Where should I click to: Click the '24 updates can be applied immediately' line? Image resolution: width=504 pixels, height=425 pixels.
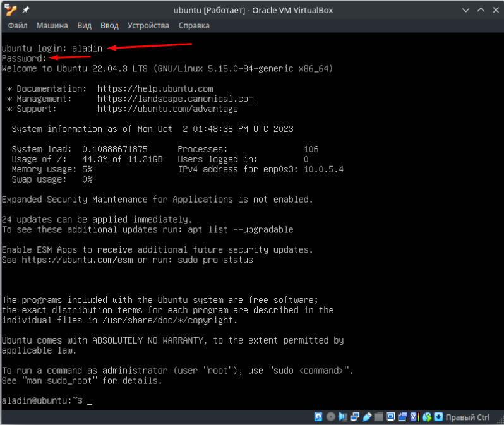[97, 220]
